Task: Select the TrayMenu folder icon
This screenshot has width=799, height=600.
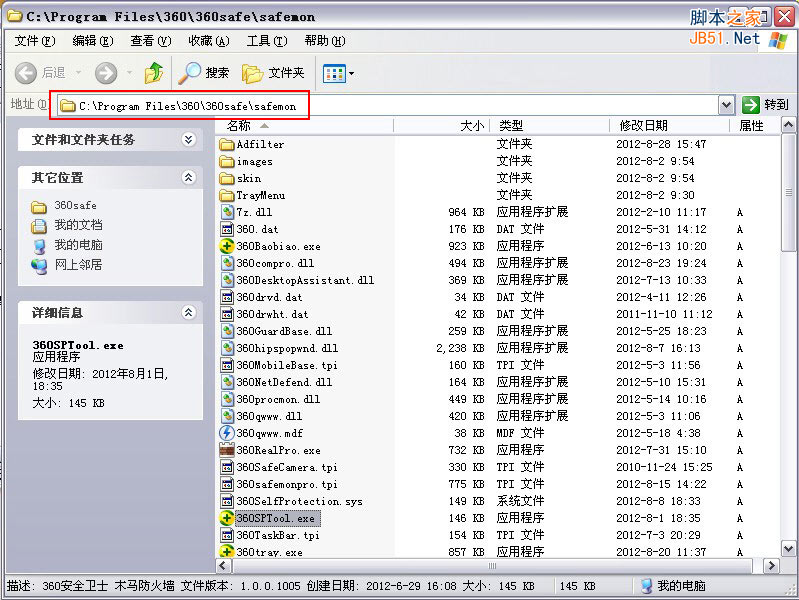Action: click(227, 195)
